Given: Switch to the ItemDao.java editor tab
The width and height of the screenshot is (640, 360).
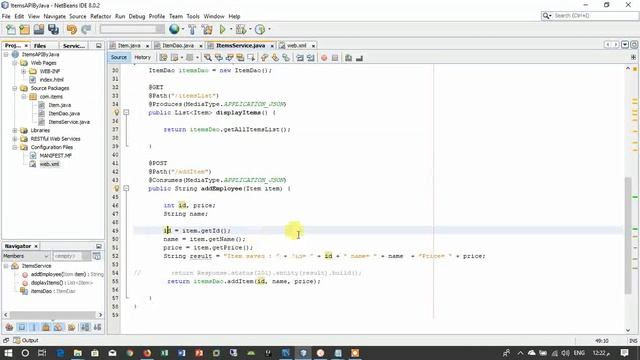Looking at the screenshot, I should click(x=178, y=45).
